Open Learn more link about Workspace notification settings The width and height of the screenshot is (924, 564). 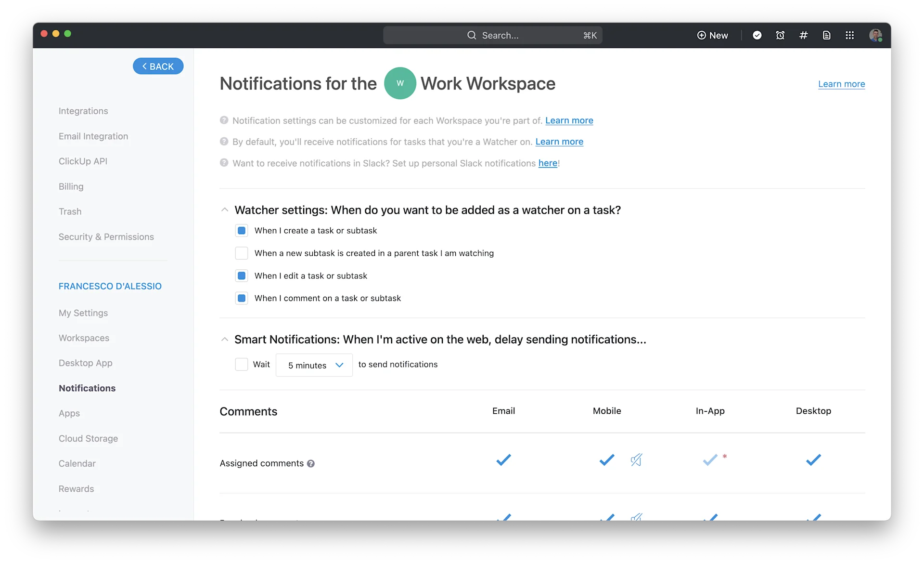[x=569, y=120]
